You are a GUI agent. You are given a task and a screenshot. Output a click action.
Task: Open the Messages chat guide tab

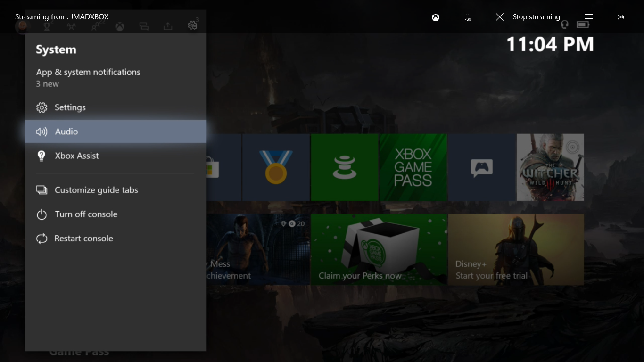144,26
